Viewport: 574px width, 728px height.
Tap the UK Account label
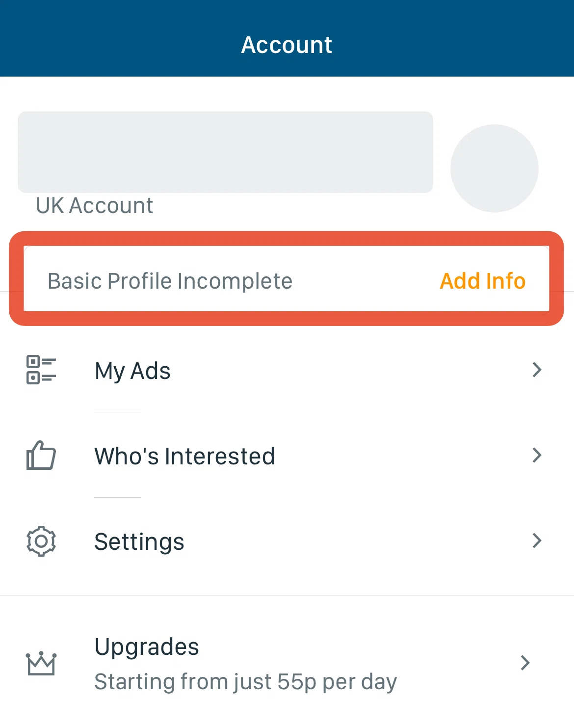pos(94,206)
